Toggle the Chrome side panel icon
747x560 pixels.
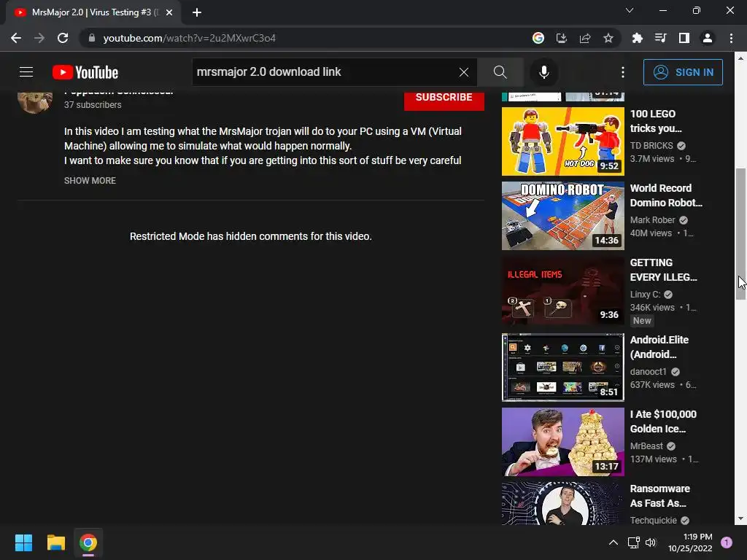point(684,38)
